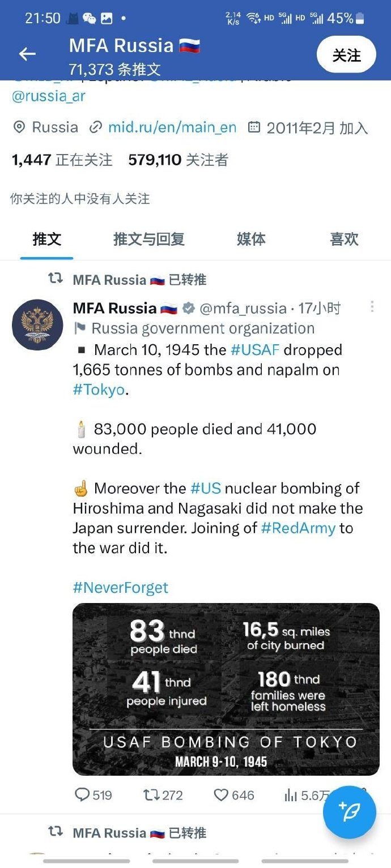
Task: Tap the back arrow icon
Action: 27,54
